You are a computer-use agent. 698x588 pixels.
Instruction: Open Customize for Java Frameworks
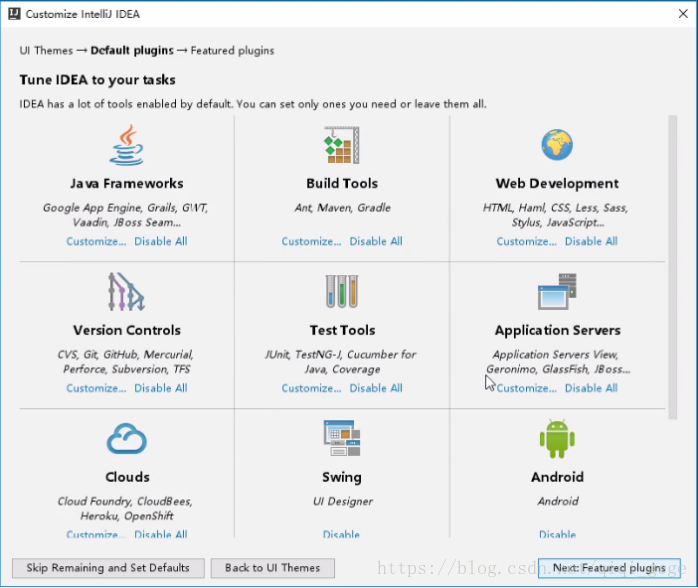[97, 241]
